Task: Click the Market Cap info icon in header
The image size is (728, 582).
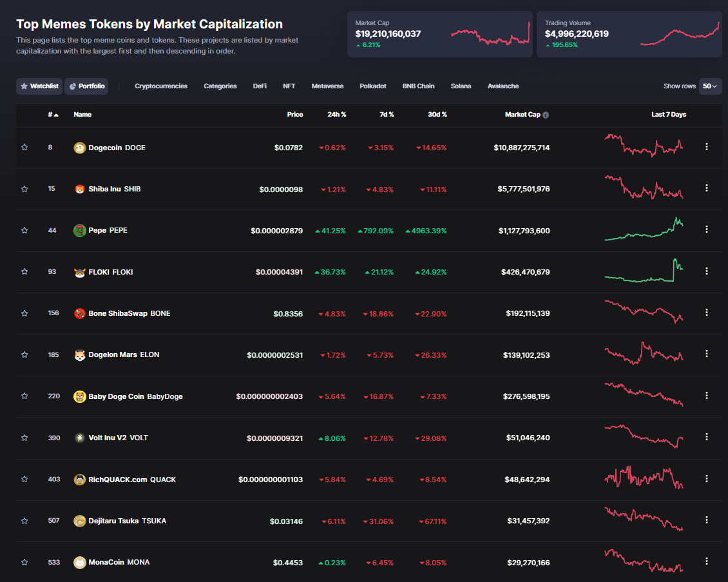Action: coord(546,115)
